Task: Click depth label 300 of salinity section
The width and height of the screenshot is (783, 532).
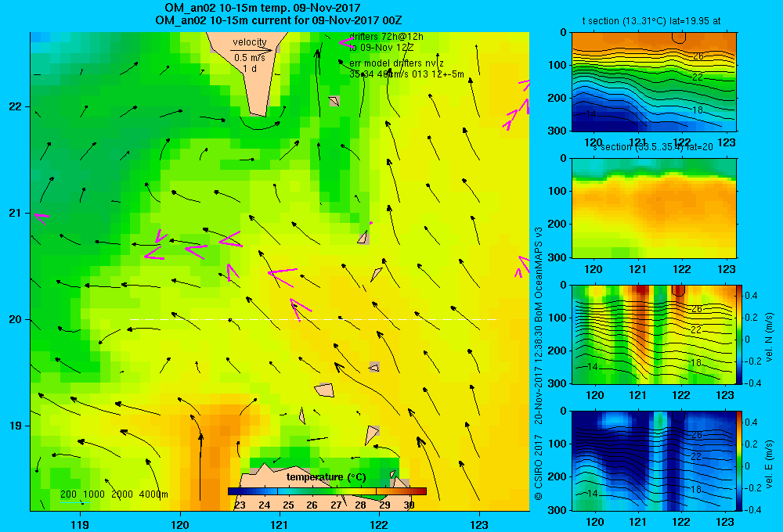Action: point(557,257)
